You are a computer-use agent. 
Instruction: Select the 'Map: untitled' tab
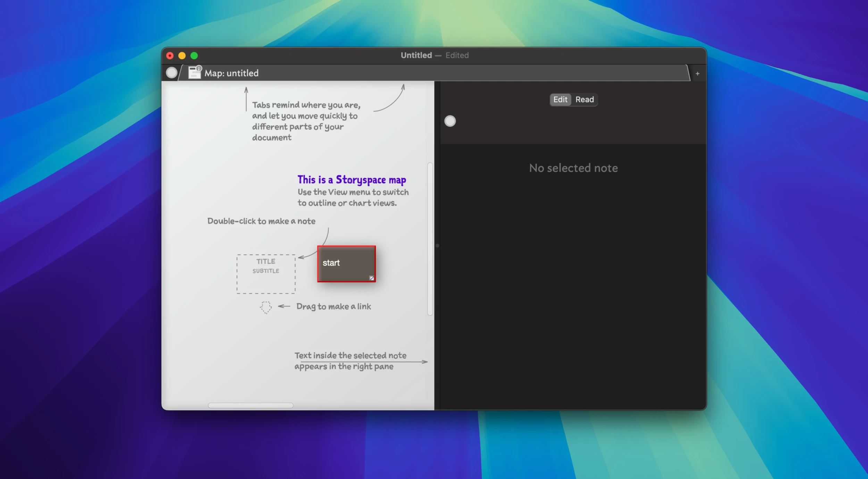232,73
